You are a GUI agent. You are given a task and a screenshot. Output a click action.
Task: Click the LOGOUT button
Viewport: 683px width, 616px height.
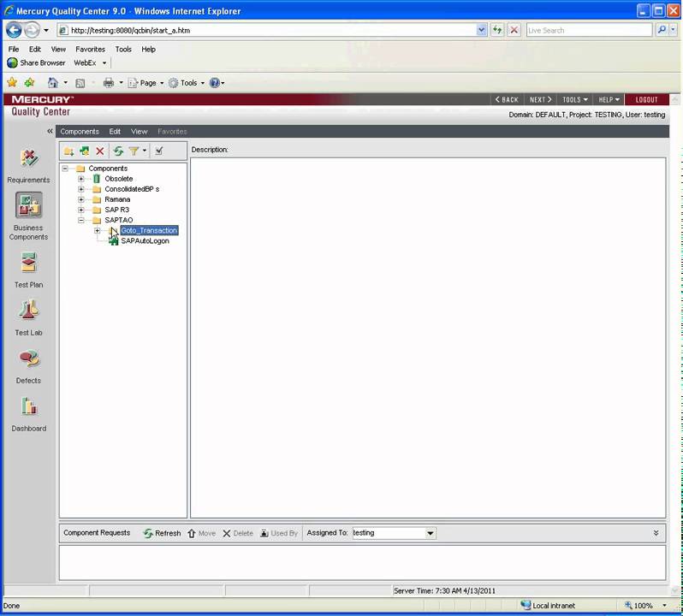coord(646,100)
